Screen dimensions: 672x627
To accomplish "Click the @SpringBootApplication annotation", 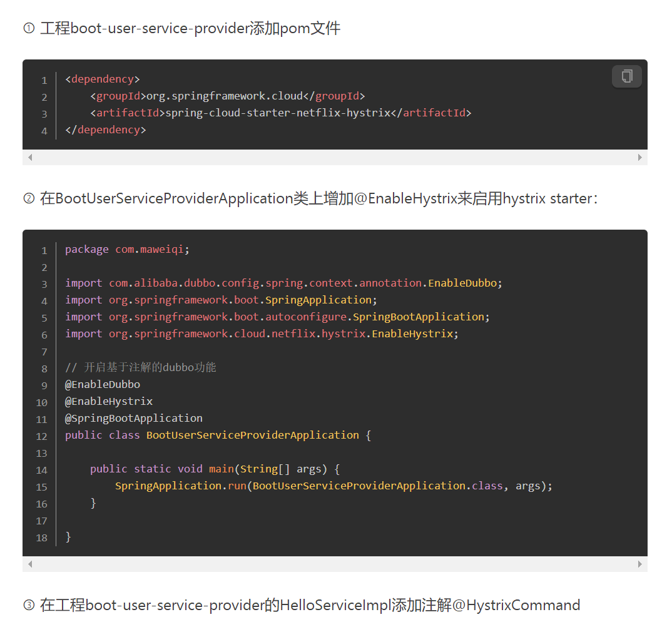I will click(x=134, y=418).
